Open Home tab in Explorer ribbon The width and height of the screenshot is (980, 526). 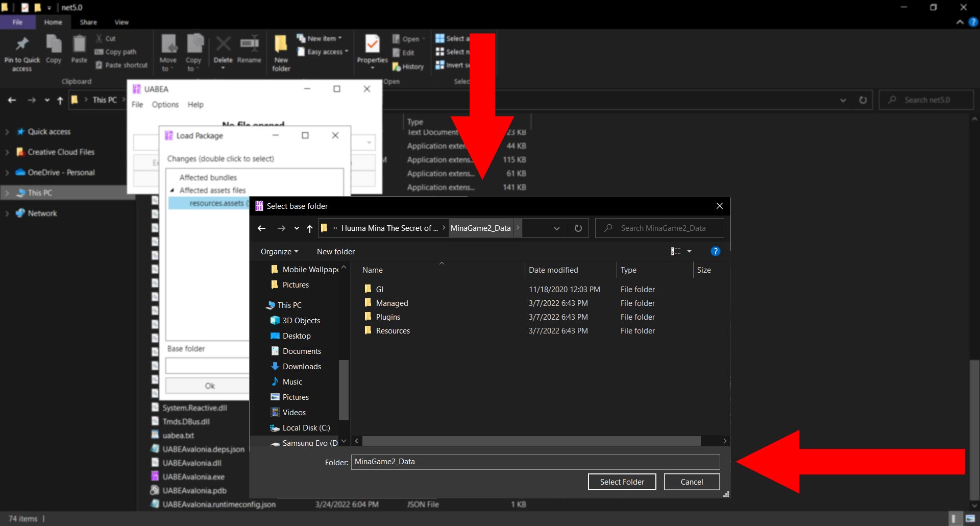[53, 22]
